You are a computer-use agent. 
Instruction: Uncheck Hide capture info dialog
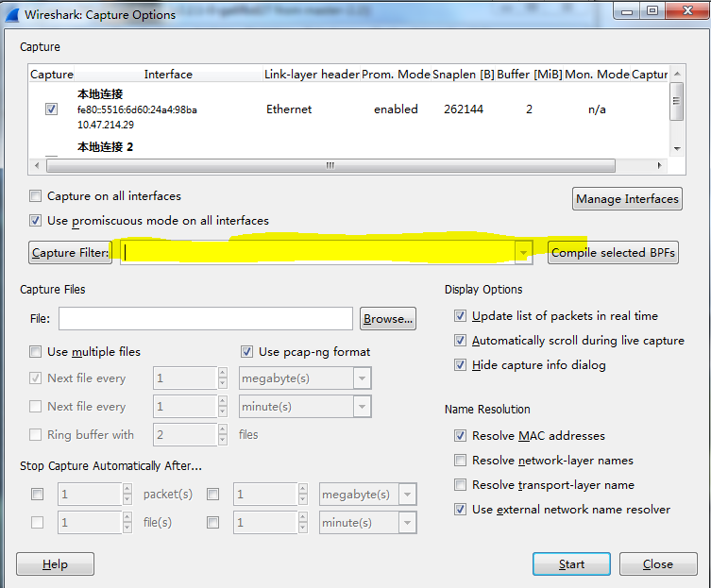460,365
